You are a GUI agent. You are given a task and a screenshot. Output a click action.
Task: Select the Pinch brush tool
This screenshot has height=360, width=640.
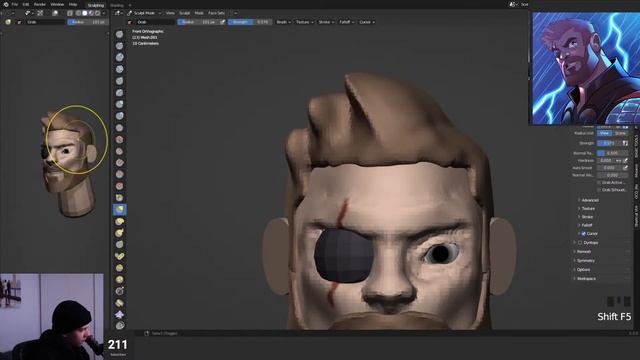[120, 198]
